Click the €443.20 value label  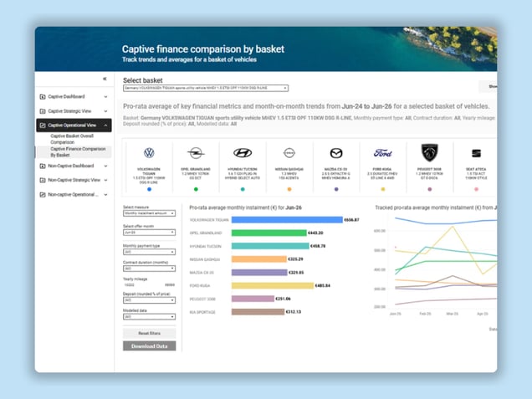point(315,233)
